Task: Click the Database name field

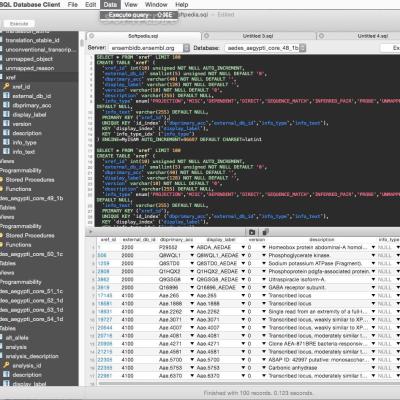Action: point(262,48)
